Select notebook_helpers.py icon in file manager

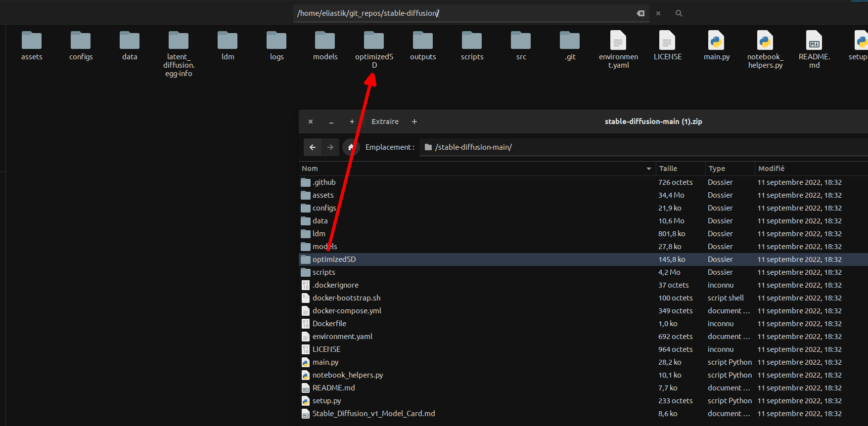[765, 41]
